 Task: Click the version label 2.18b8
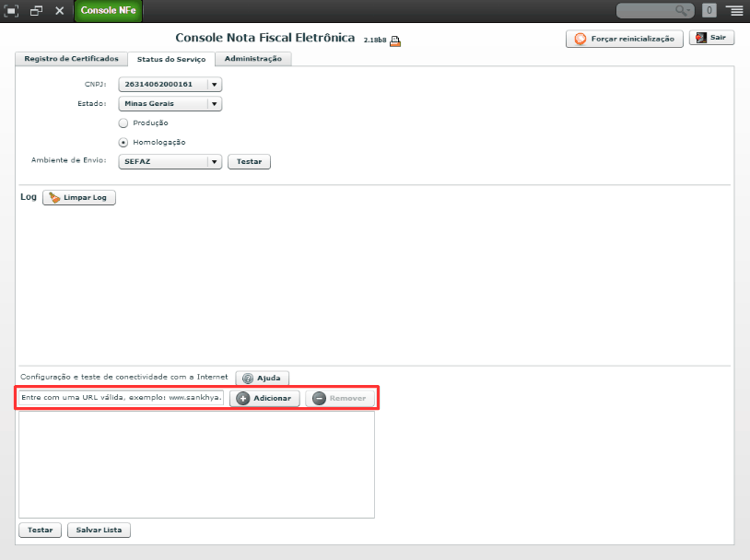(374, 41)
